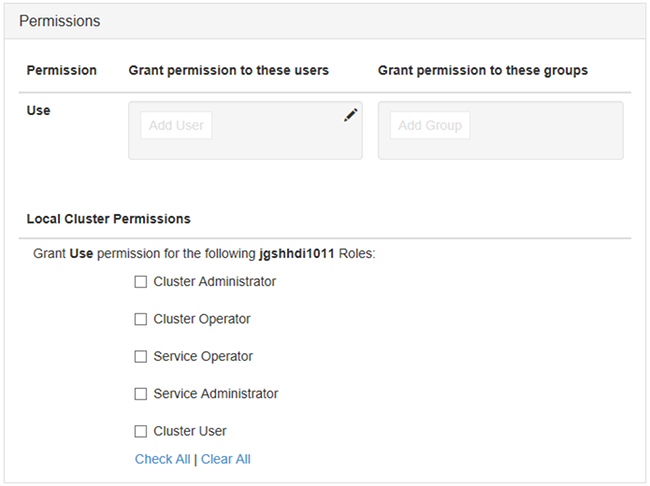The image size is (650, 486).
Task: Click the Use permission row label
Action: [38, 110]
